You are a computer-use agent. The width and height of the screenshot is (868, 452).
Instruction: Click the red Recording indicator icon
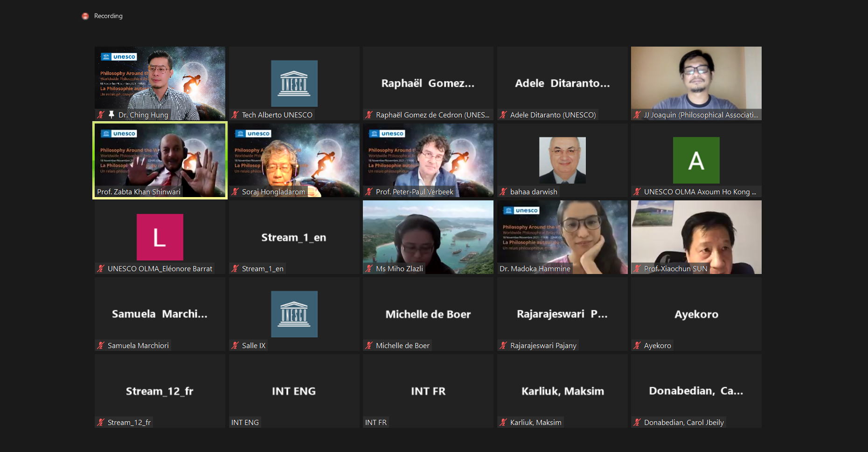click(85, 16)
